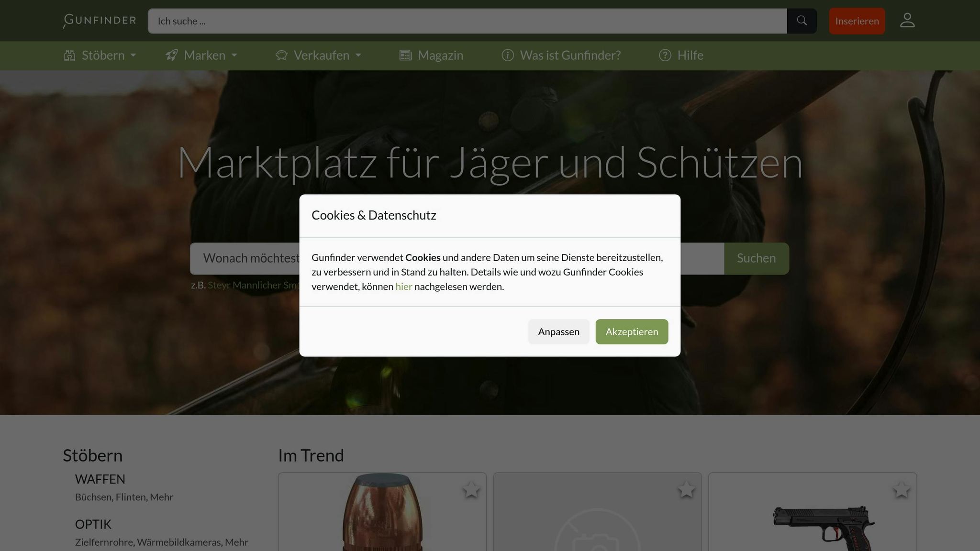The width and height of the screenshot is (980, 551).
Task: Open the bullet product thumbnail
Action: click(x=382, y=512)
